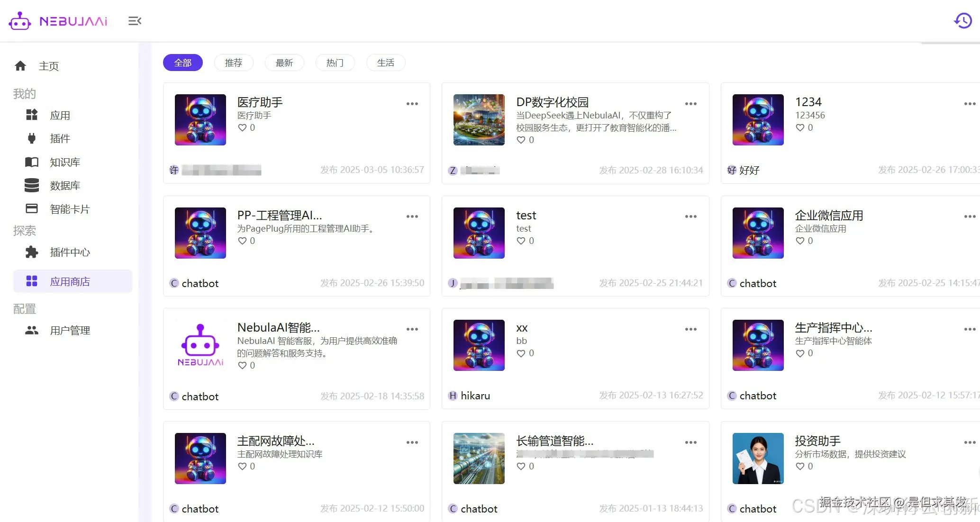Screen dimensions: 980x522
Task: Open the DP数字化校园 app thumbnail
Action: point(478,120)
